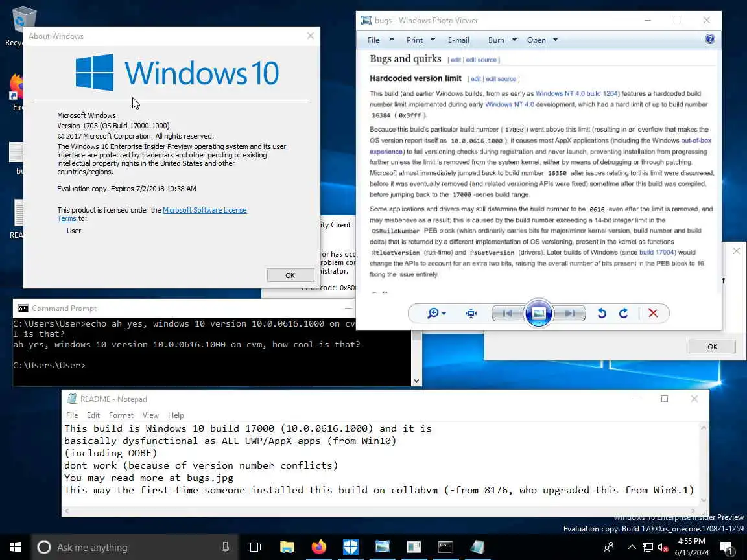
Task: Open the Action Center notifications icon
Action: (x=726, y=547)
